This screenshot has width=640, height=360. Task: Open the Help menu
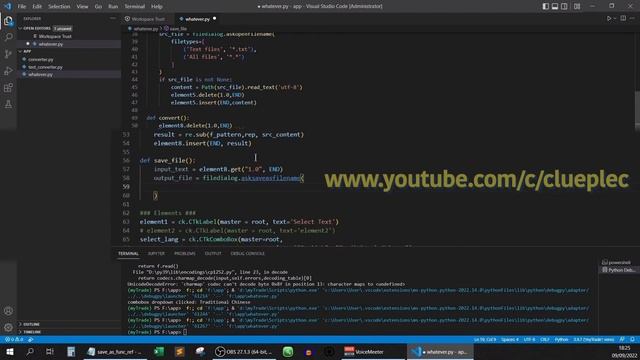157,7
